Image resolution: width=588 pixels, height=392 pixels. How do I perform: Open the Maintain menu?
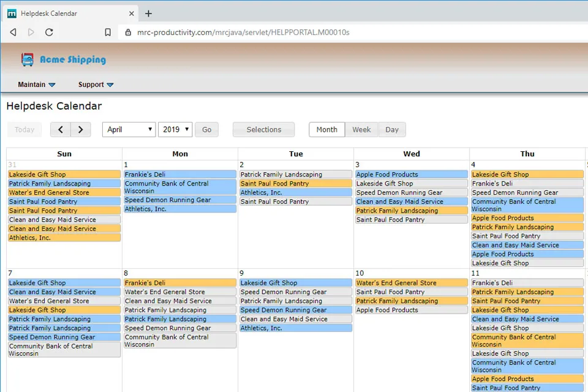click(37, 85)
